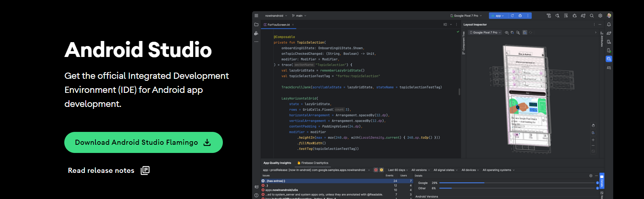
Task: Select device in Layout Inspector Google Pixel dropdown
Action: (x=485, y=32)
